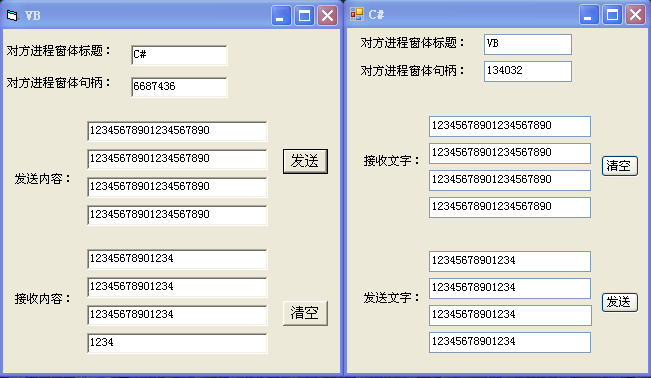Click third 接收文字 text box in C# window
The width and height of the screenshot is (651, 378).
[x=510, y=180]
